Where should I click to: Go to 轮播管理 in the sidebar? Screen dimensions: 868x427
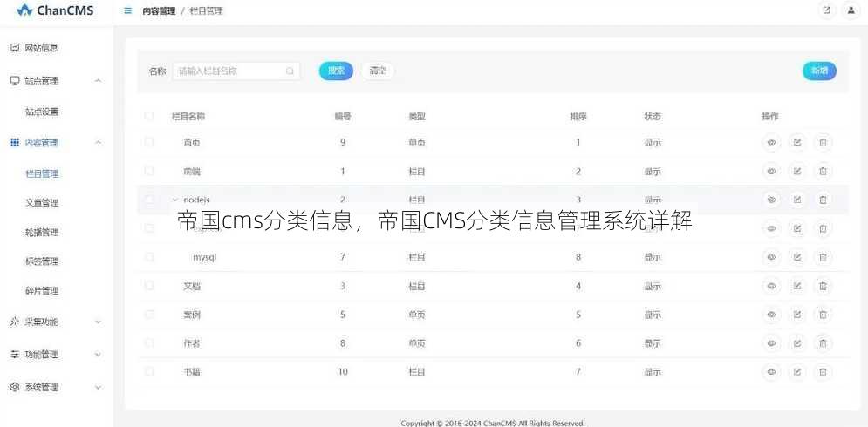click(42, 233)
